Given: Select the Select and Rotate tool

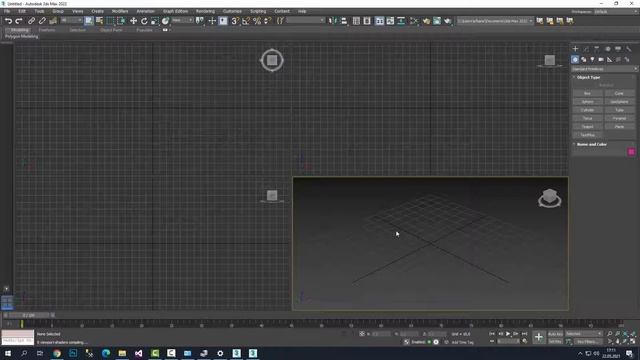Looking at the screenshot, I should (x=144, y=21).
